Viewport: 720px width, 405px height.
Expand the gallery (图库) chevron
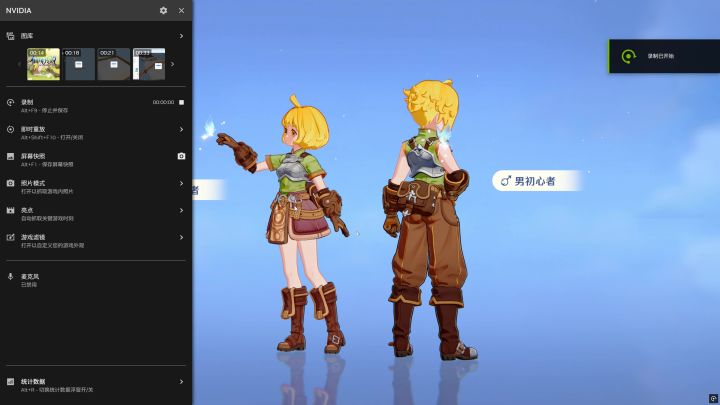coord(181,36)
